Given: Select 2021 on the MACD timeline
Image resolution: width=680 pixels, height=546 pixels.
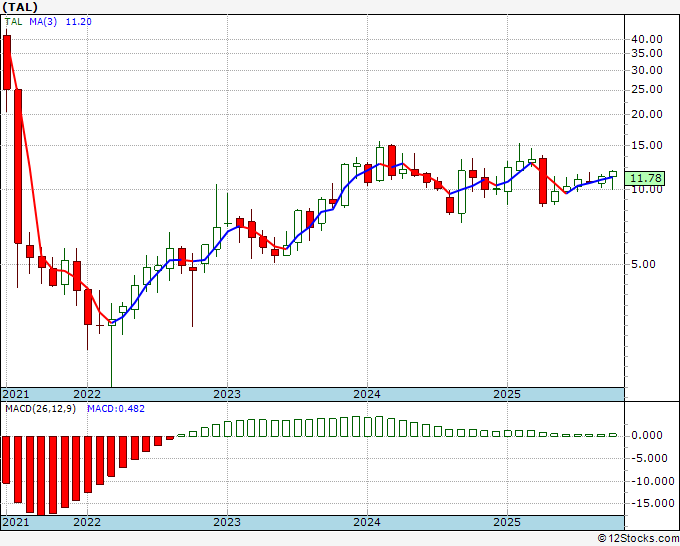Looking at the screenshot, I should pos(16,522).
